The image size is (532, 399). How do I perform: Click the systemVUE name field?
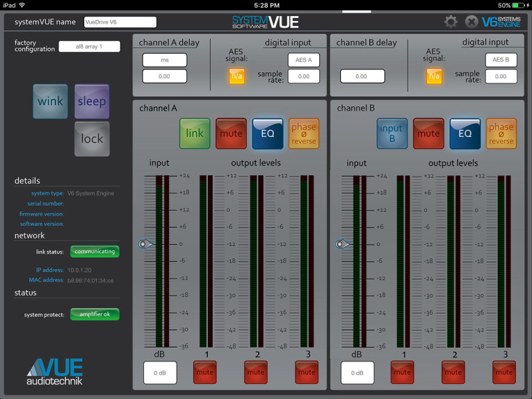[x=120, y=22]
